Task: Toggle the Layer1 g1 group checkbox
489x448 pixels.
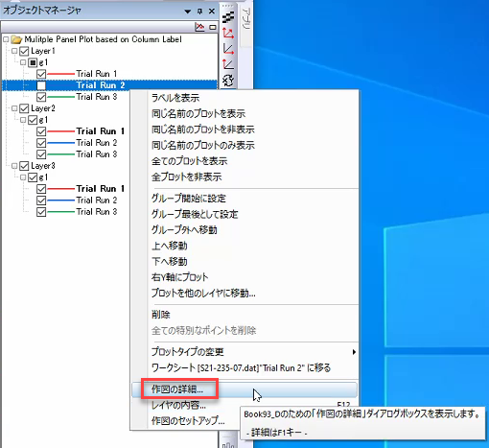Action: 33,62
